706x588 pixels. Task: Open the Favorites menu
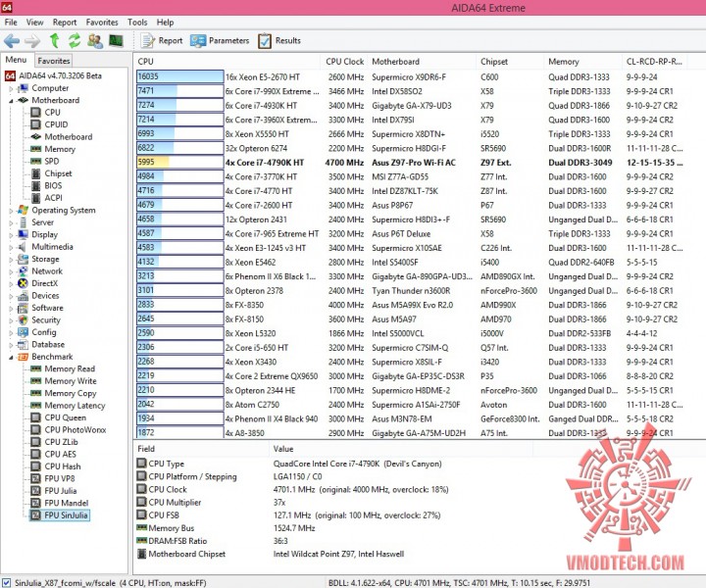pos(102,22)
